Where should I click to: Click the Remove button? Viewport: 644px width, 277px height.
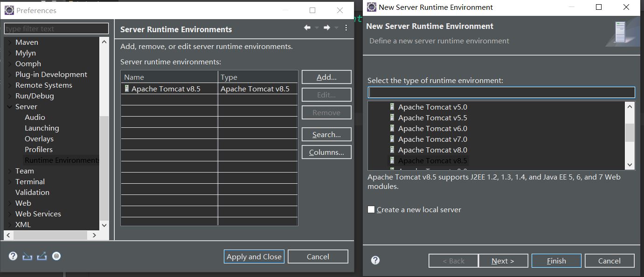[326, 113]
